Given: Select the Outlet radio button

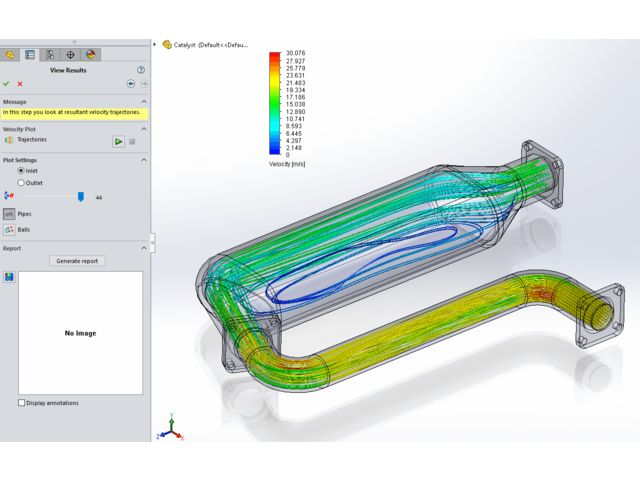Looking at the screenshot, I should click(21, 183).
